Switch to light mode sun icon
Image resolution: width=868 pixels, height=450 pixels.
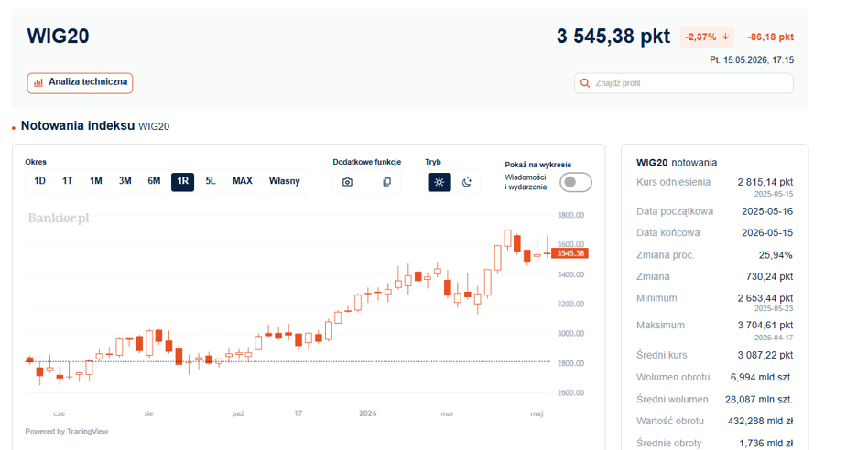click(439, 182)
